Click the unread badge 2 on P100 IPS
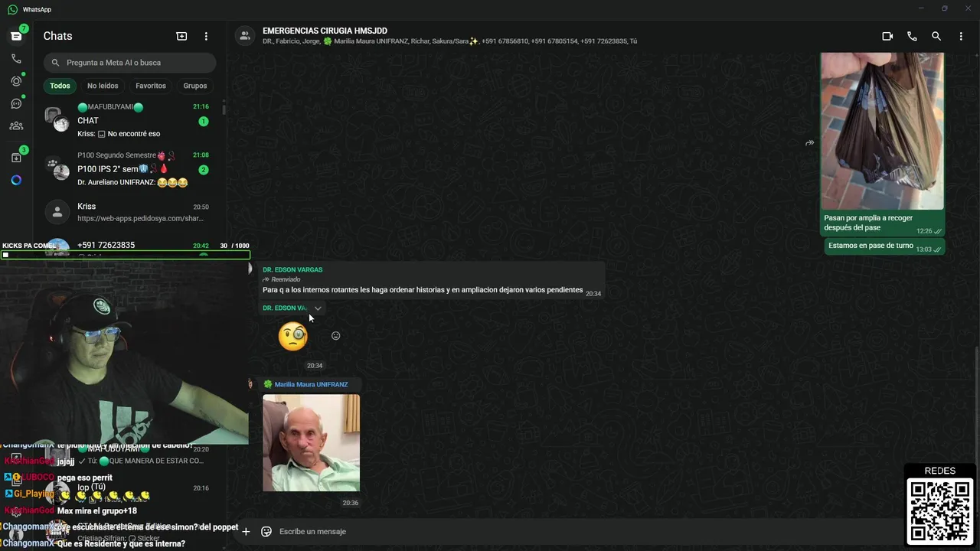The image size is (980, 551). [x=204, y=170]
